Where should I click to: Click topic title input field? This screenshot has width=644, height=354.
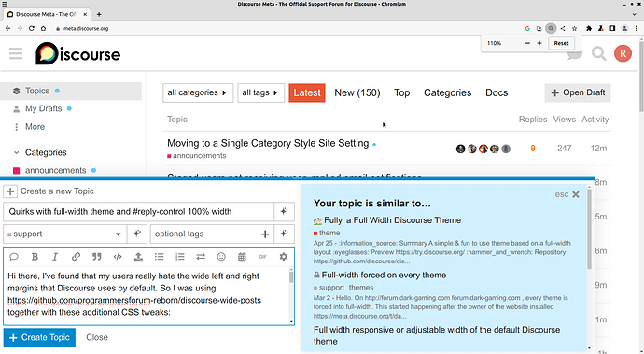[139, 211]
